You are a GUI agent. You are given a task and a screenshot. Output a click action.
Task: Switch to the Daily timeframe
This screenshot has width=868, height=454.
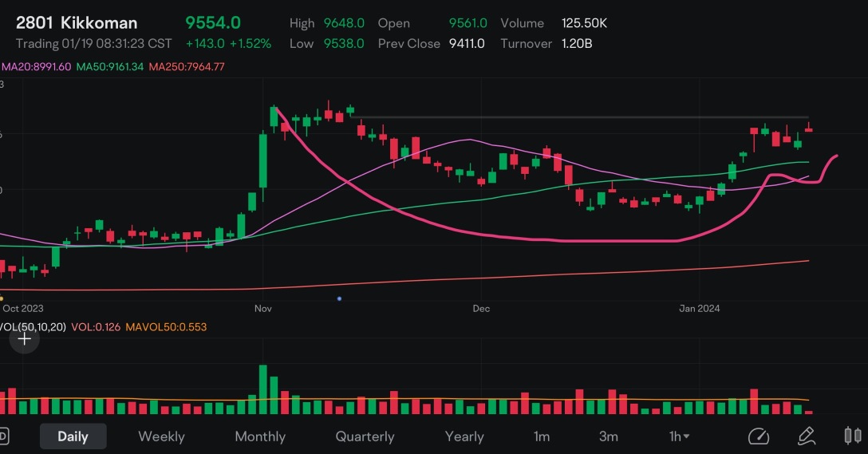[x=73, y=436]
